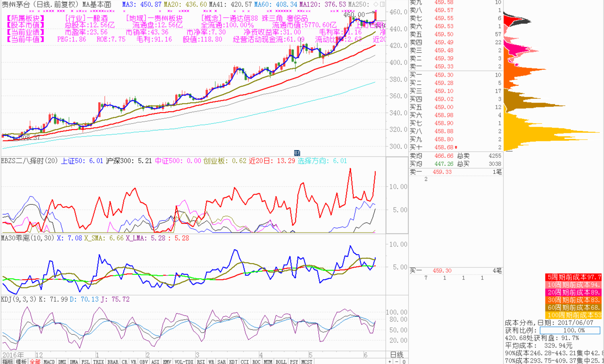Viewport: 604px width, 364px height.
Task: Switch to the ASI indicator
Action: (x=155, y=362)
